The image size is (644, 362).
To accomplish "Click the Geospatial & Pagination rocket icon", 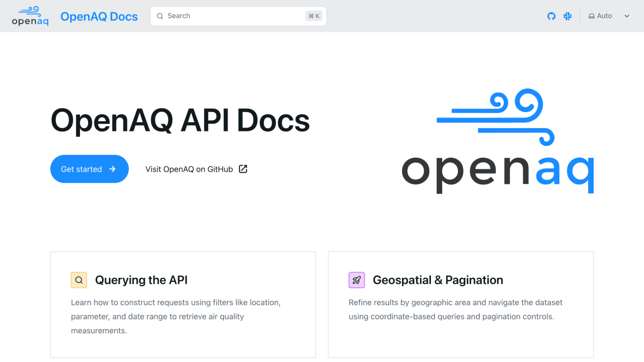I will [x=357, y=280].
